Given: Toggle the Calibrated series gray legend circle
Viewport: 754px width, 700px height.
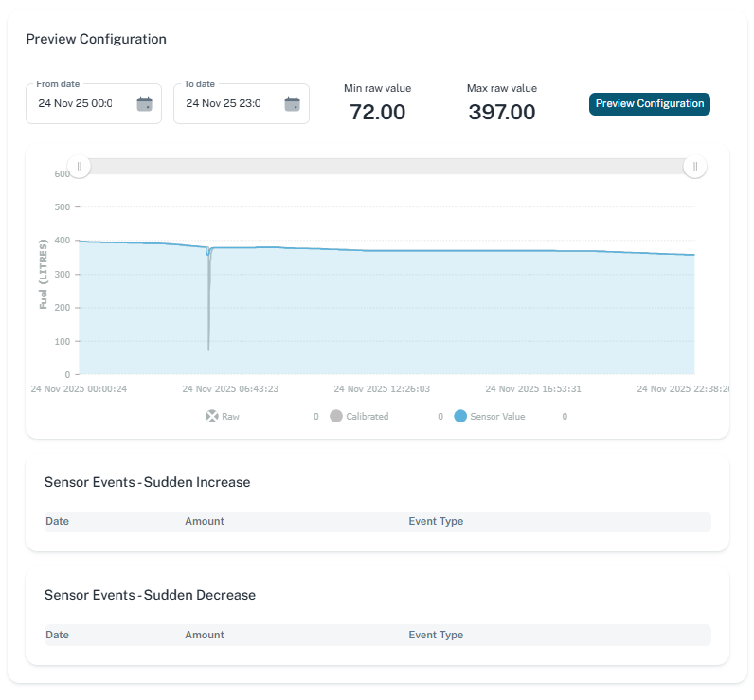Looking at the screenshot, I should (335, 416).
